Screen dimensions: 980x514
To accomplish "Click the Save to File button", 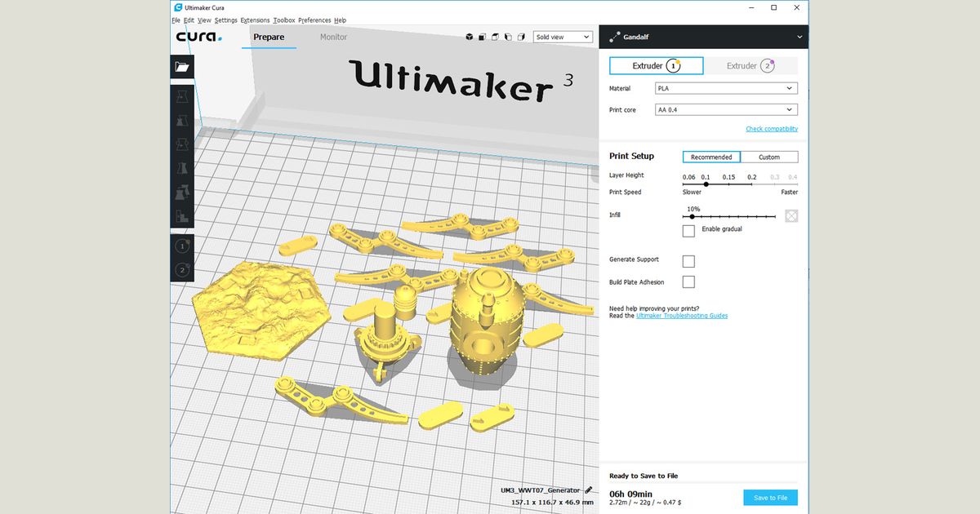I will (x=770, y=498).
